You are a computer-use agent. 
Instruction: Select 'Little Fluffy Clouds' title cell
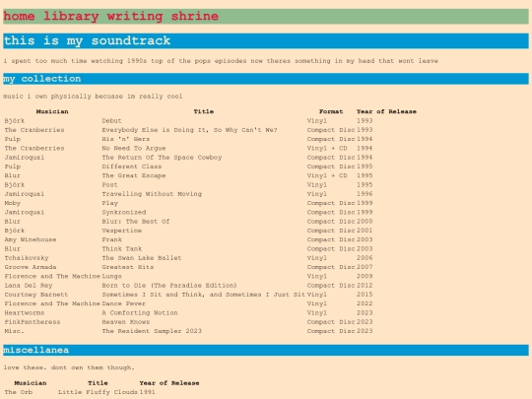coord(98,392)
